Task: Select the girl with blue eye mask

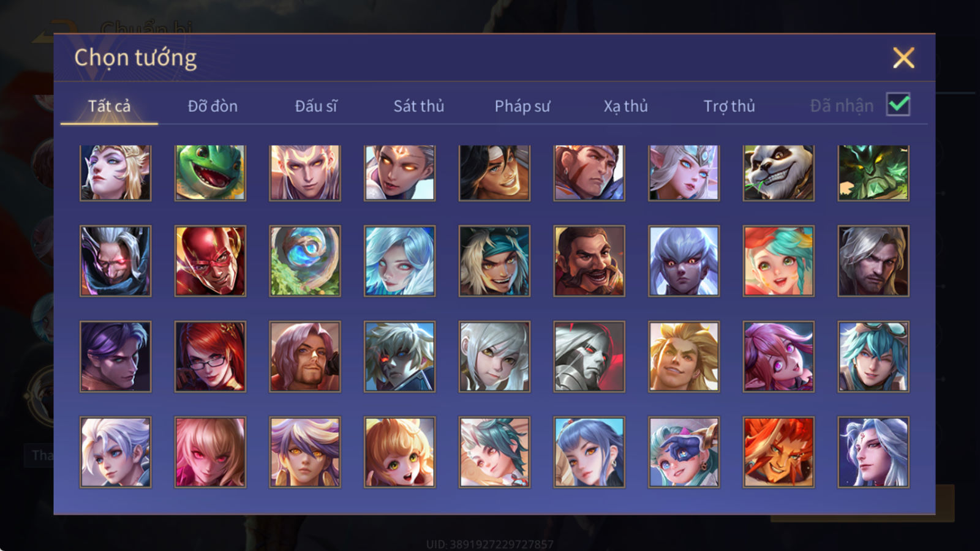Action: coord(684,452)
